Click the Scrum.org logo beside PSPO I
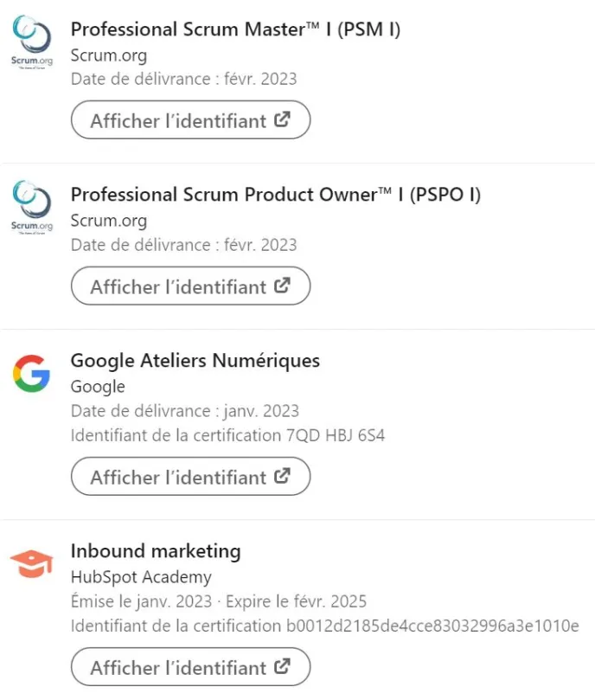 pyautogui.click(x=32, y=208)
